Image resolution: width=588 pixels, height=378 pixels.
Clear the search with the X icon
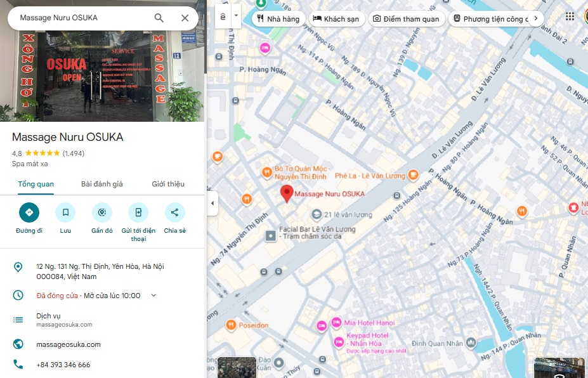coord(185,18)
